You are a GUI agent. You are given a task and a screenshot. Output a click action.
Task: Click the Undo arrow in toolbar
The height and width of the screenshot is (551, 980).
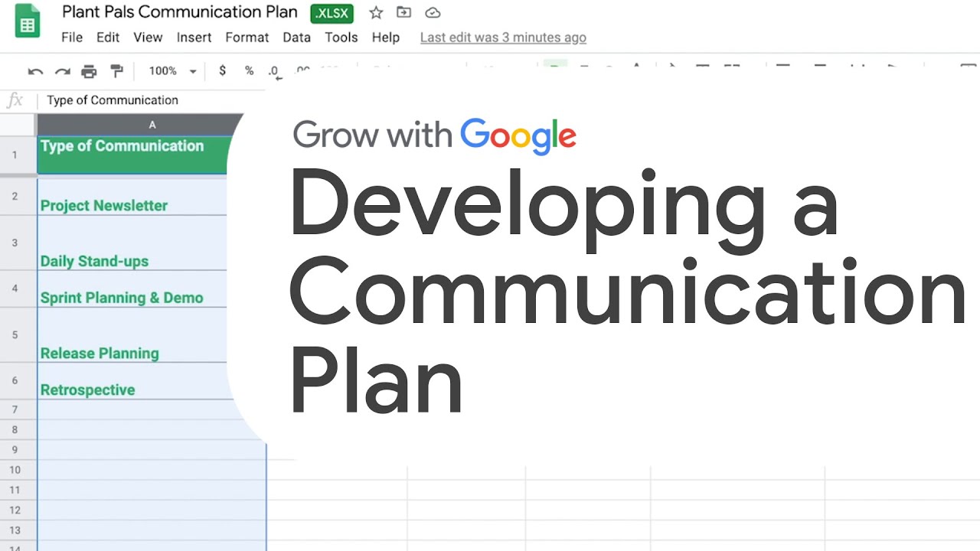tap(35, 71)
